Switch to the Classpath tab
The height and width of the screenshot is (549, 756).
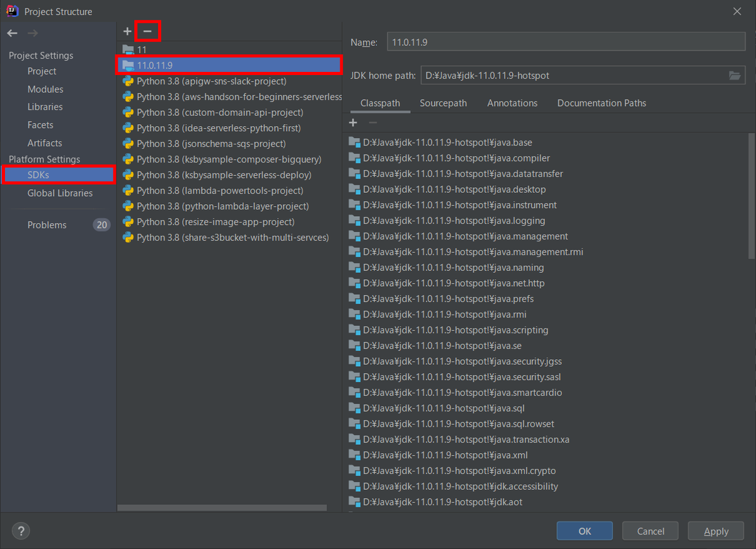point(380,103)
